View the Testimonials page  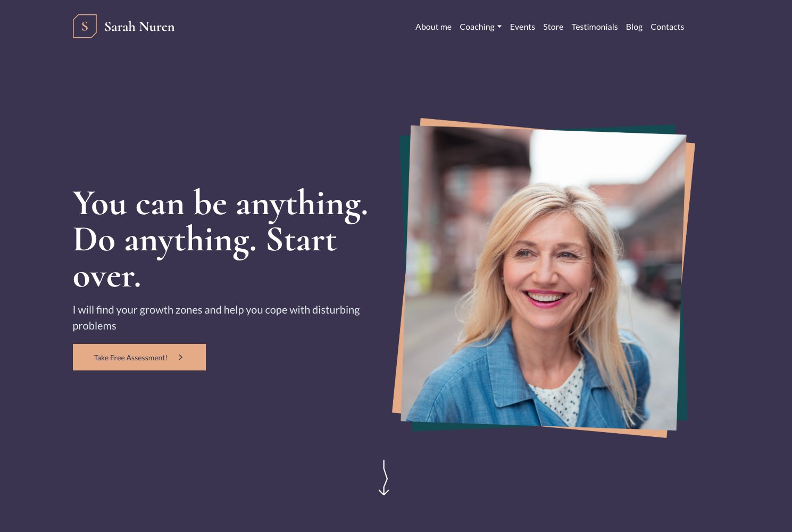coord(594,27)
